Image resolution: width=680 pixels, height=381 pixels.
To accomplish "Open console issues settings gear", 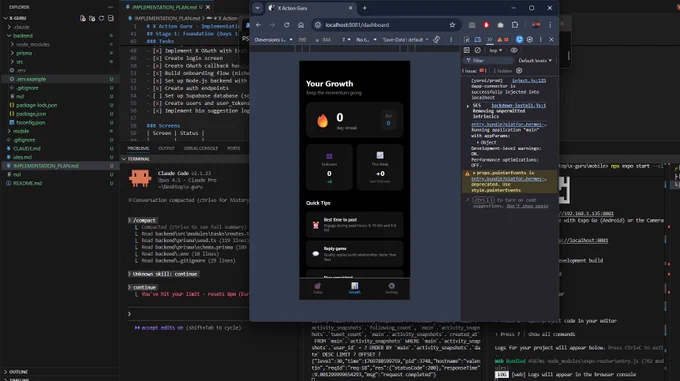I will tap(519, 71).
